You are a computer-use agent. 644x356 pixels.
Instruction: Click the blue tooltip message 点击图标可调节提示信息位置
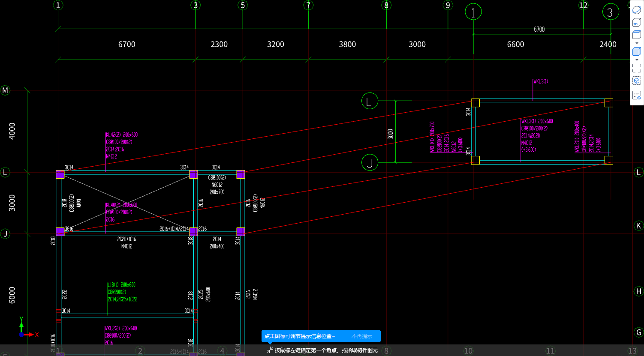[300, 336]
